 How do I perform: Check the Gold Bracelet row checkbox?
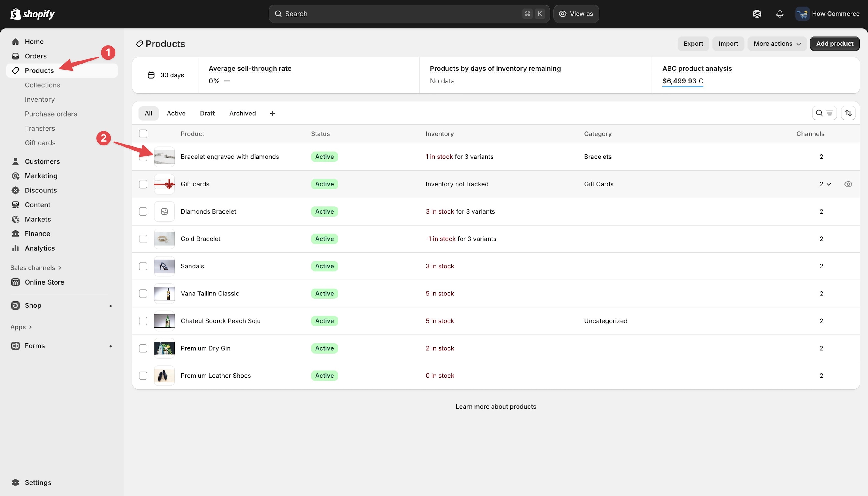tap(143, 239)
